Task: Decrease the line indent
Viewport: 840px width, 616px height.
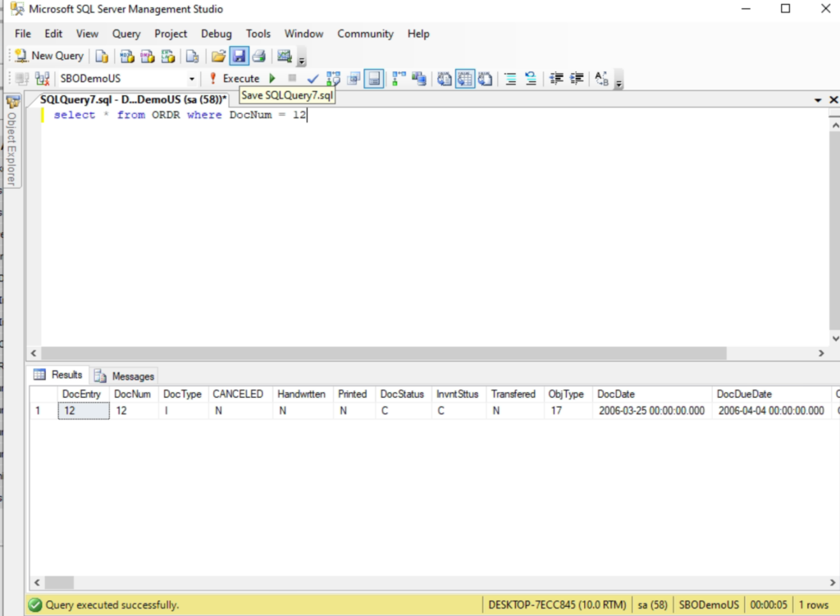Action: click(557, 79)
